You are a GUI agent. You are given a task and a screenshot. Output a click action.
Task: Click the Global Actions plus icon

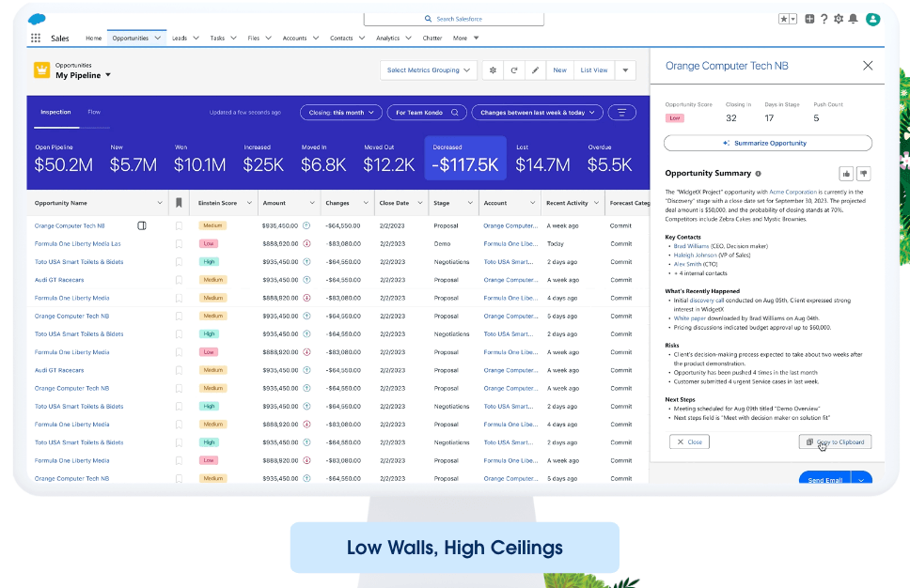pos(809,19)
